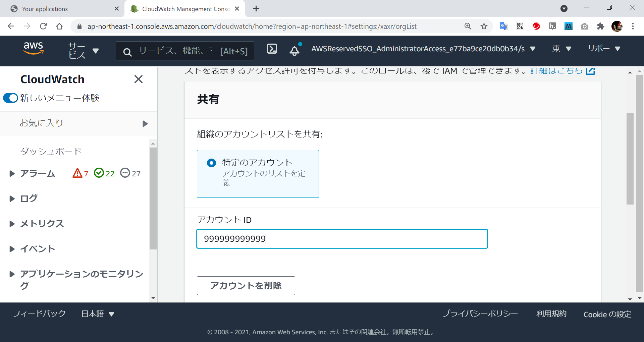Open the notifications bell icon
644x342 pixels.
(294, 51)
